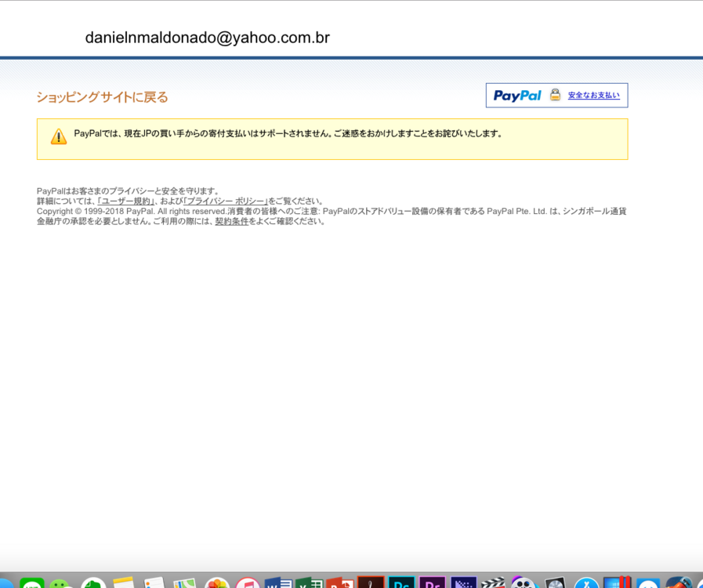Launch Adobe Premiere Pro from the dock

pyautogui.click(x=433, y=583)
